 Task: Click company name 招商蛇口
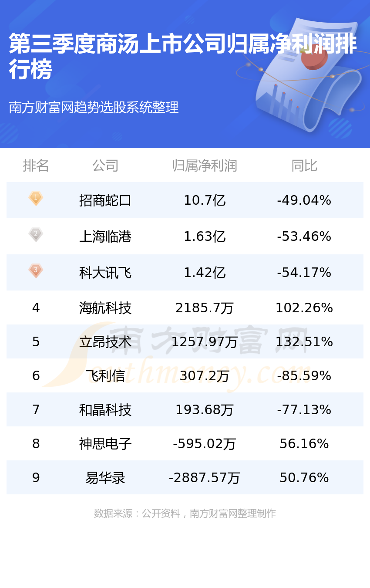pos(105,200)
